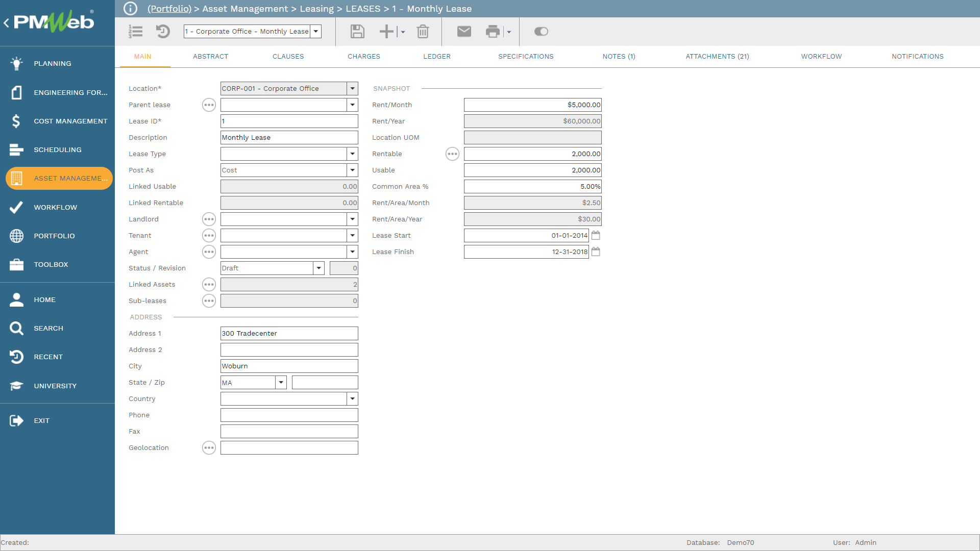Click the Email envelope icon
The image size is (980, 551).
click(463, 32)
